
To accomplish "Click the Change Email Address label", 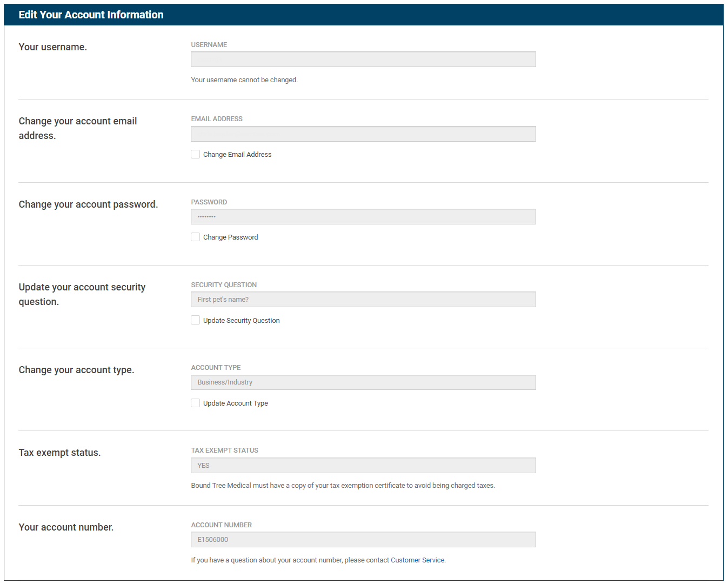I will click(x=237, y=154).
